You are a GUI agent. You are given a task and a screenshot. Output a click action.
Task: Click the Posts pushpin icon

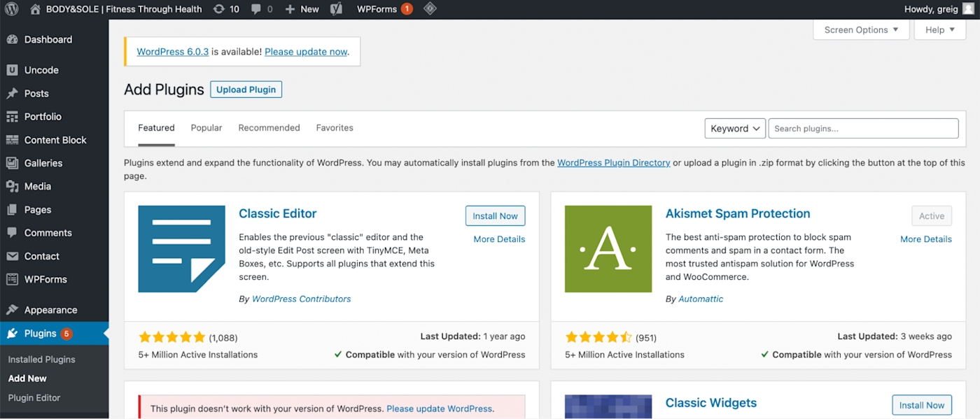12,93
